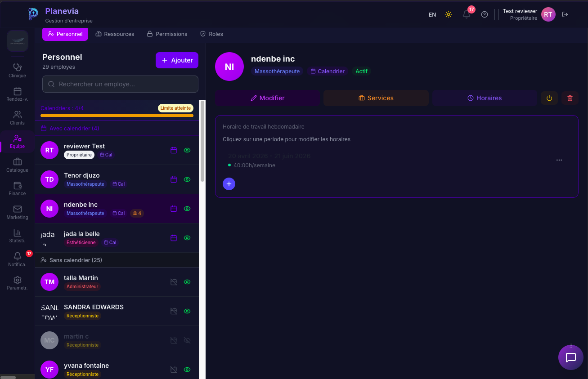Click the Calendrier badge in employee header

pyautogui.click(x=328, y=71)
